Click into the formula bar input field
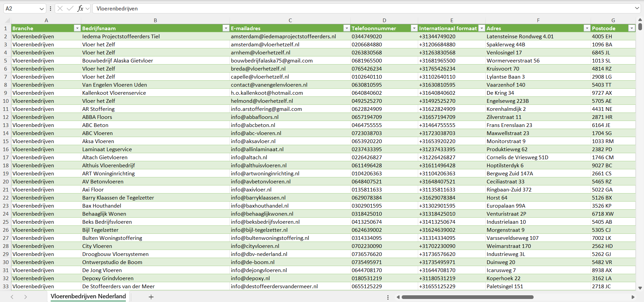 coord(336,8)
